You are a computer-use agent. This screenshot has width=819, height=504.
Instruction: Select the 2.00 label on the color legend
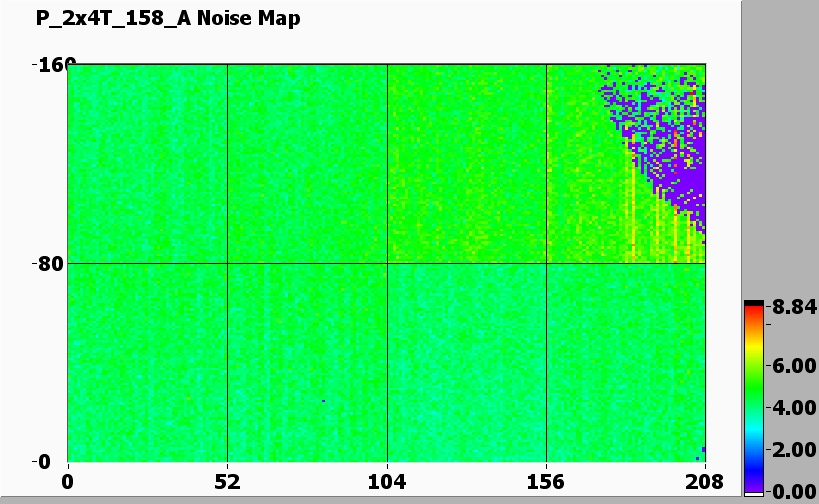tap(790, 449)
